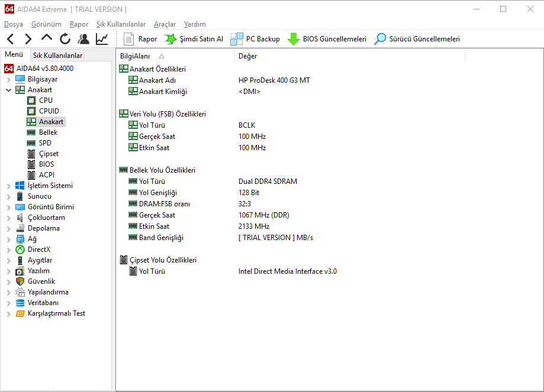This screenshot has width=544, height=392.
Task: Select the CPUID tree item
Action: [x=49, y=111]
